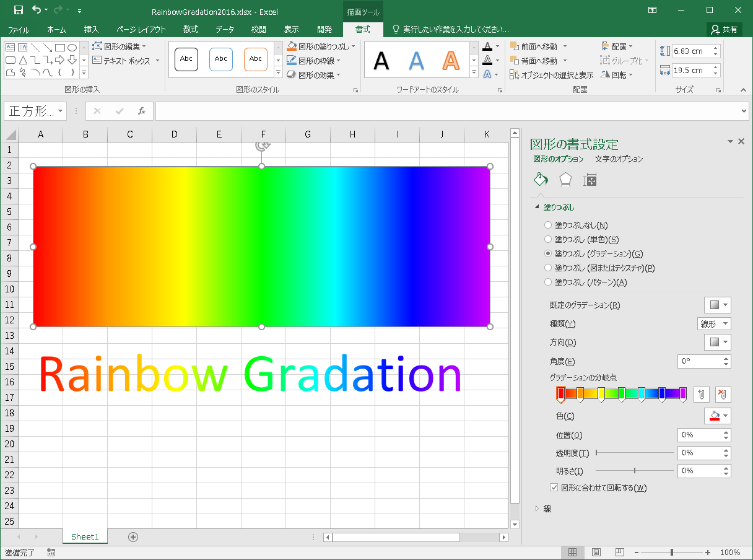Toggle 図形に合わせて回転する checkbox
753x560 pixels.
tap(554, 488)
